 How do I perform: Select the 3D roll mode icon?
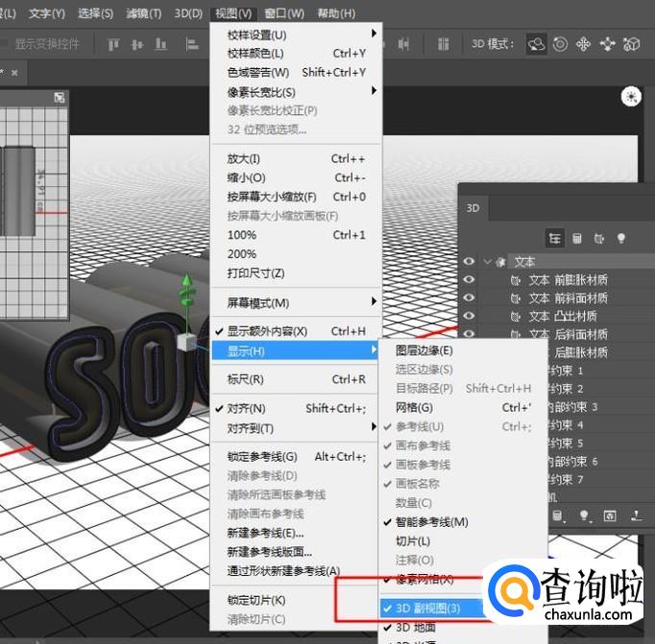coord(560,43)
